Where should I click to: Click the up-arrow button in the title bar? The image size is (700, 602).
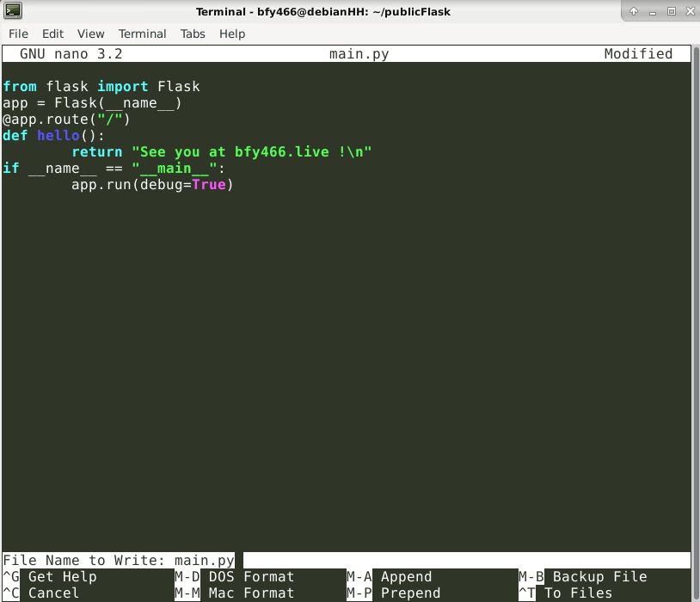pyautogui.click(x=634, y=11)
